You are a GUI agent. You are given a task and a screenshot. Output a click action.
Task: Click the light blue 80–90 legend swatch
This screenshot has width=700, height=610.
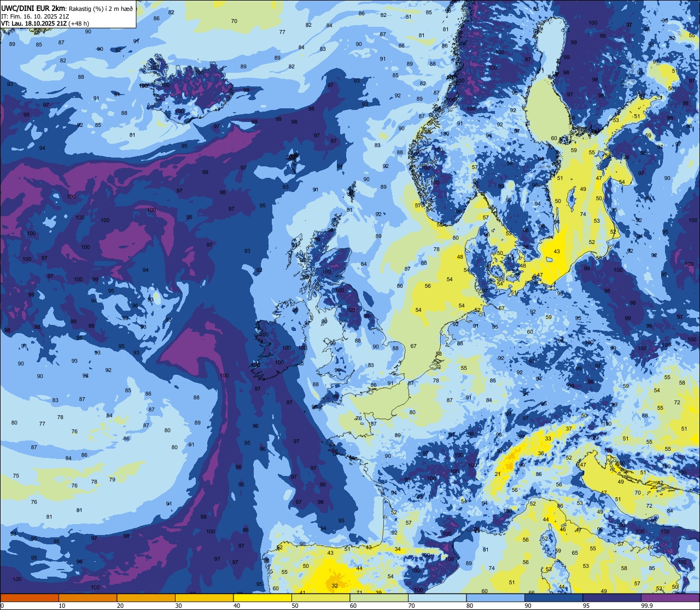point(495,597)
